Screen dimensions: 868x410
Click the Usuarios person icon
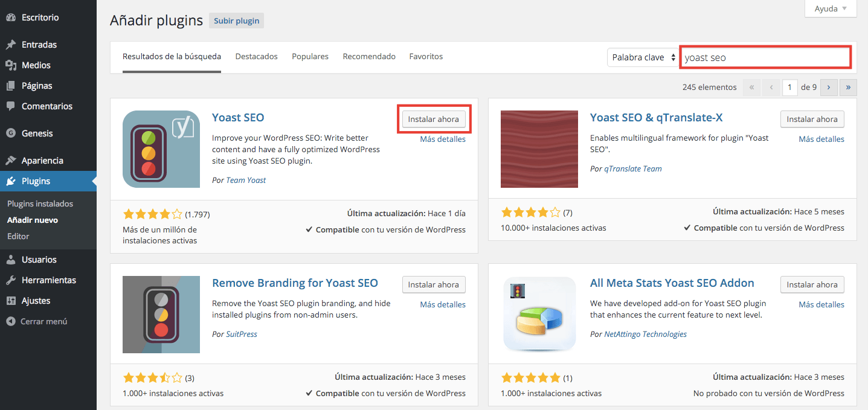tap(10, 260)
